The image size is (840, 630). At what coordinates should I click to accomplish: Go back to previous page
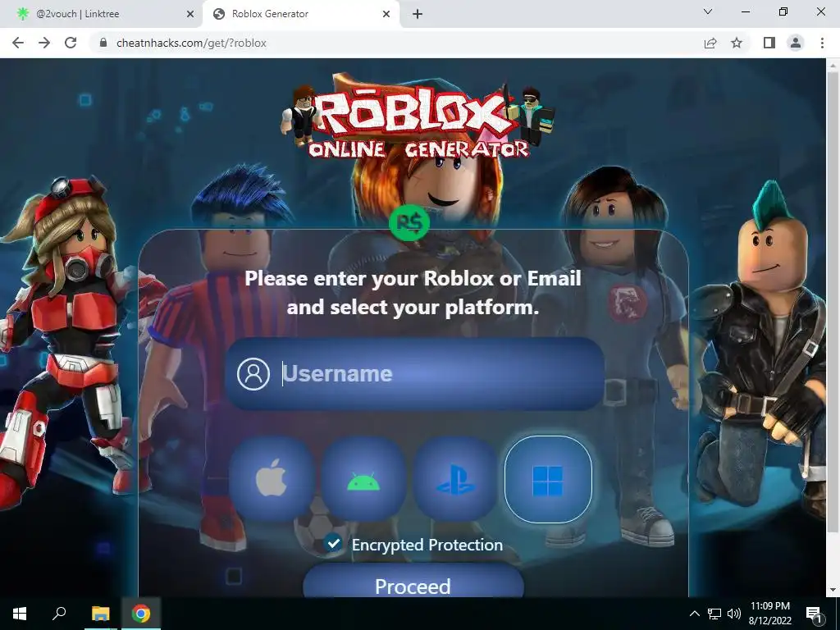(x=18, y=43)
